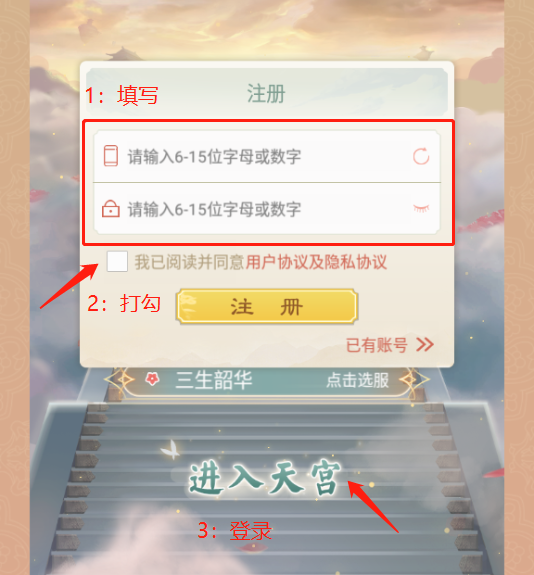Toggle password visibility with the eyelash icon
The width and height of the screenshot is (534, 575).
tap(421, 208)
